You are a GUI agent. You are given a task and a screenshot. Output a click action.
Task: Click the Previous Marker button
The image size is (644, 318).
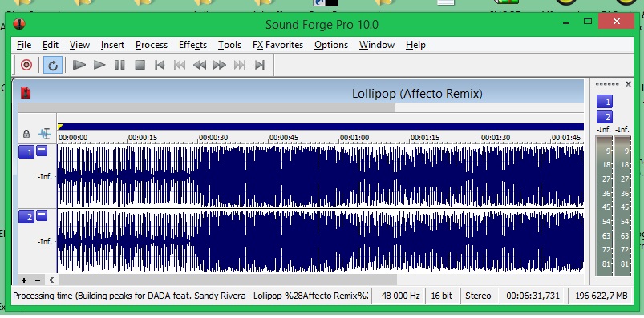tap(180, 65)
